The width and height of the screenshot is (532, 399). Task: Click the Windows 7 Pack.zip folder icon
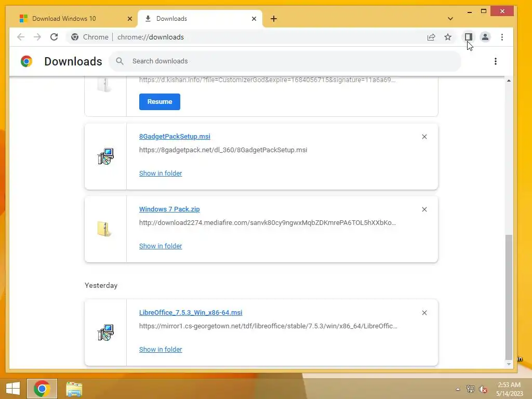[x=104, y=229]
